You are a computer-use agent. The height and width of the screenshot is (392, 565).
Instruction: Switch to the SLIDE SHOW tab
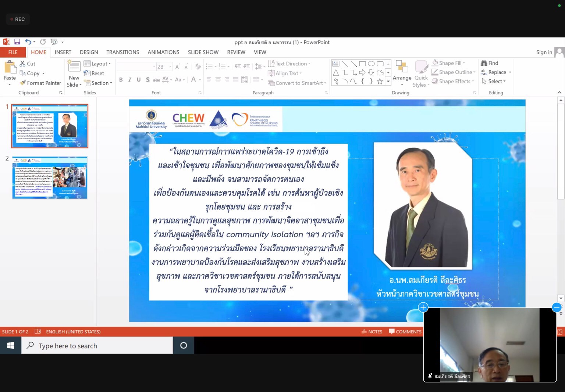click(x=203, y=52)
